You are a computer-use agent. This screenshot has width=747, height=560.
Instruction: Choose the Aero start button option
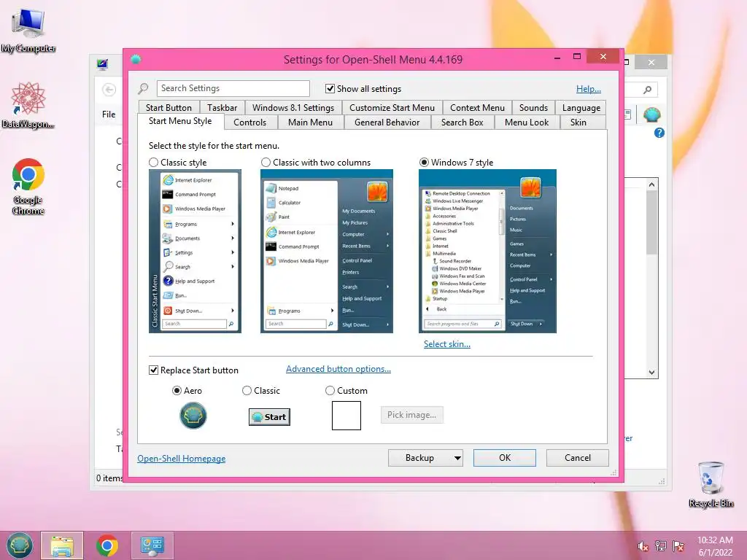177,391
